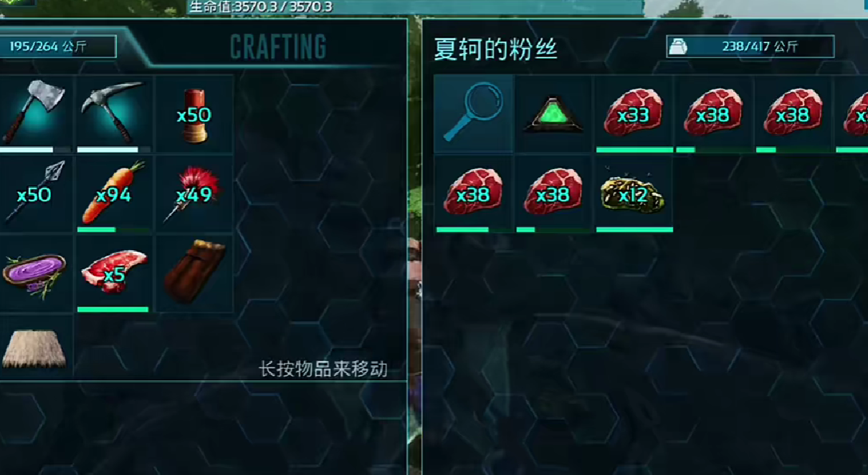Select the x33 raw meat stack
The image size is (868, 475).
(634, 114)
